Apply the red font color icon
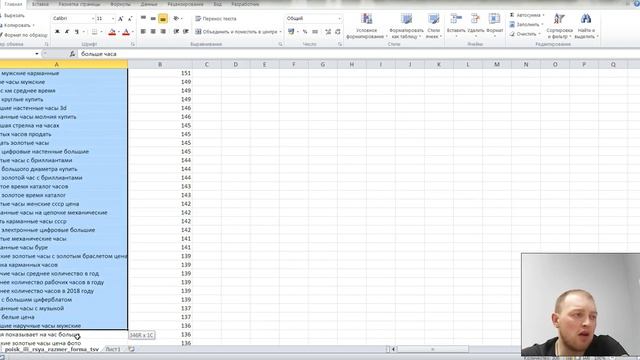Screen dimensions: 640x360 click(x=126, y=32)
